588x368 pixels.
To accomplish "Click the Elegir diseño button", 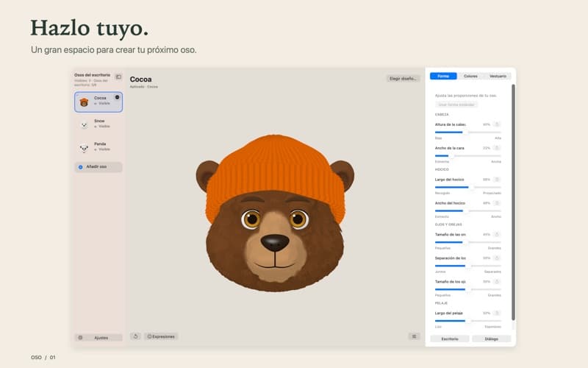I will (x=403, y=79).
